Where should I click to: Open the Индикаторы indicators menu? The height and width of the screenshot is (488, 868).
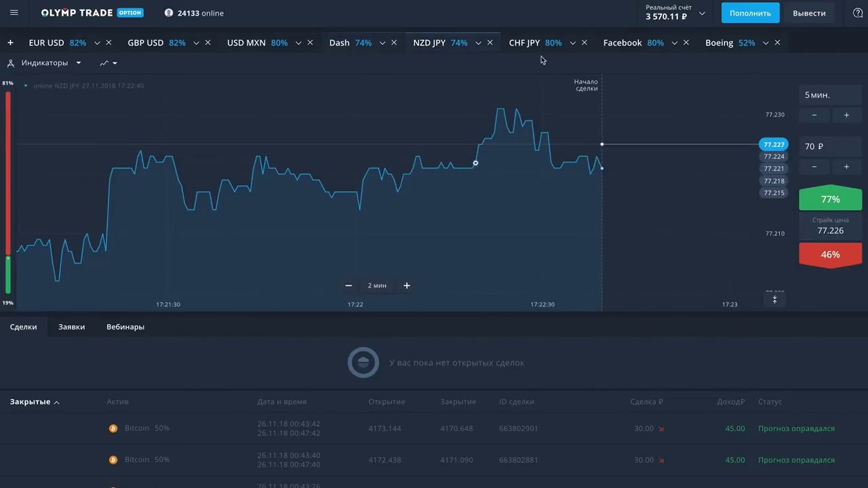[44, 63]
